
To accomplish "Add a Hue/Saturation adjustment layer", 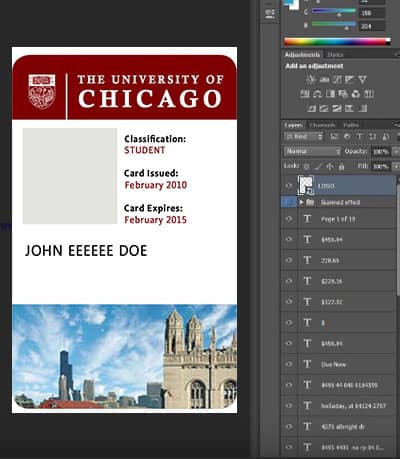I will [x=305, y=94].
